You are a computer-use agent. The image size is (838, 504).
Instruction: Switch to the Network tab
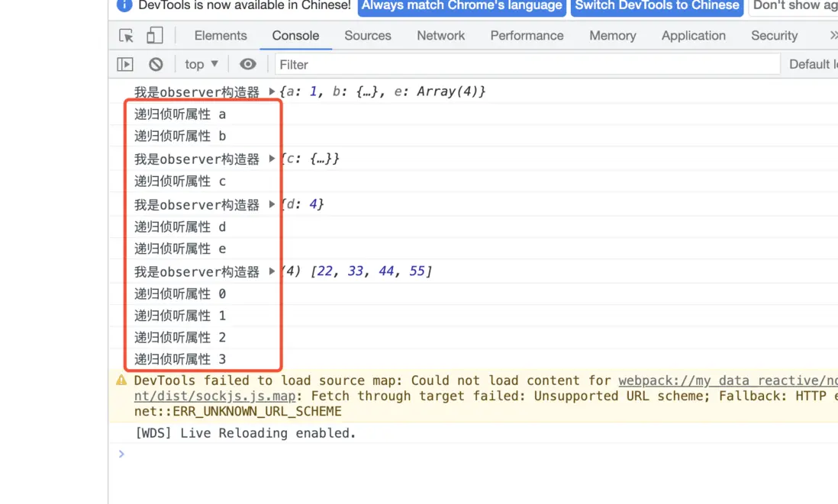(x=440, y=35)
